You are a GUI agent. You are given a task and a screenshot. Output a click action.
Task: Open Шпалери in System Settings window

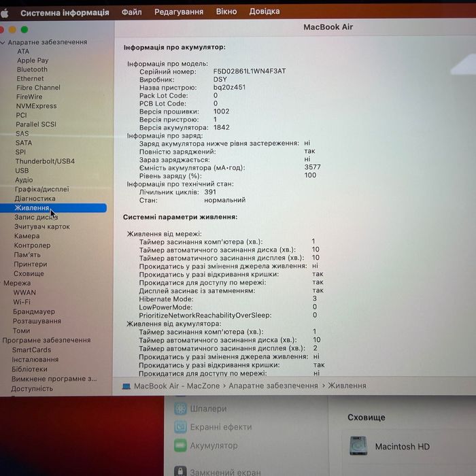coord(201,409)
